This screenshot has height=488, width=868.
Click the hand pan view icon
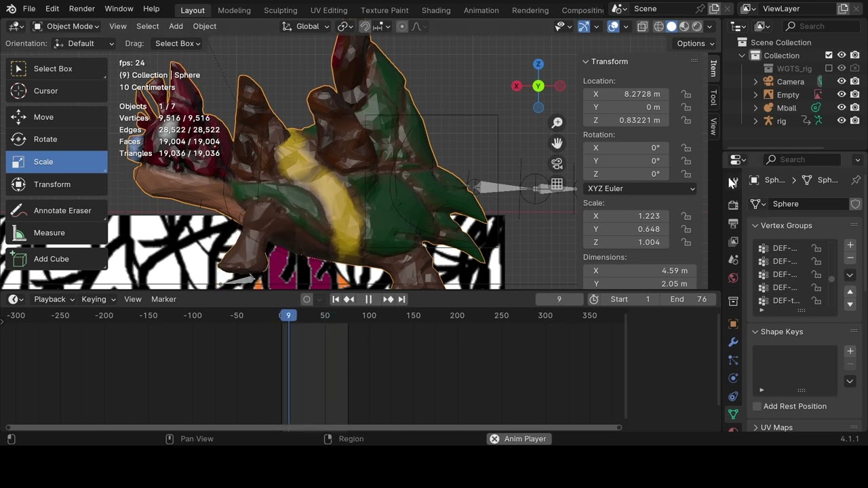click(x=557, y=143)
